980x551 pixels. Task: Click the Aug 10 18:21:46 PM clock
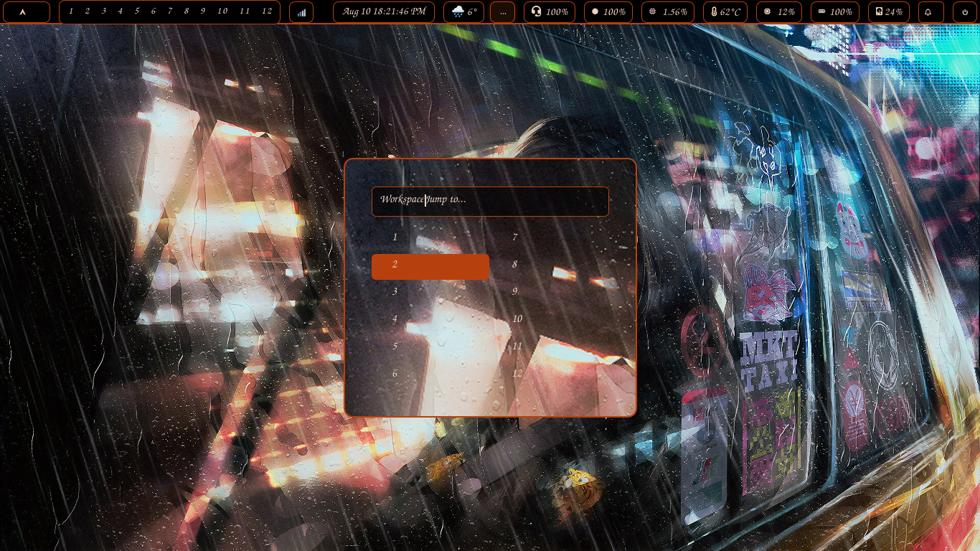coord(384,12)
